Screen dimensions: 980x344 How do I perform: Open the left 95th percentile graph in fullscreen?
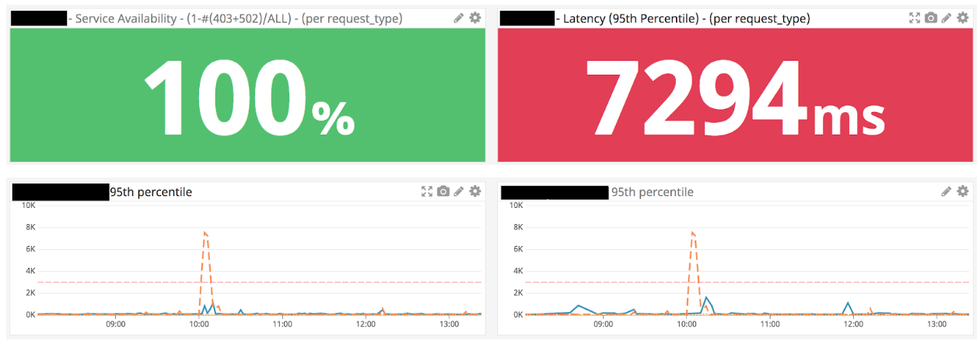coord(427,191)
